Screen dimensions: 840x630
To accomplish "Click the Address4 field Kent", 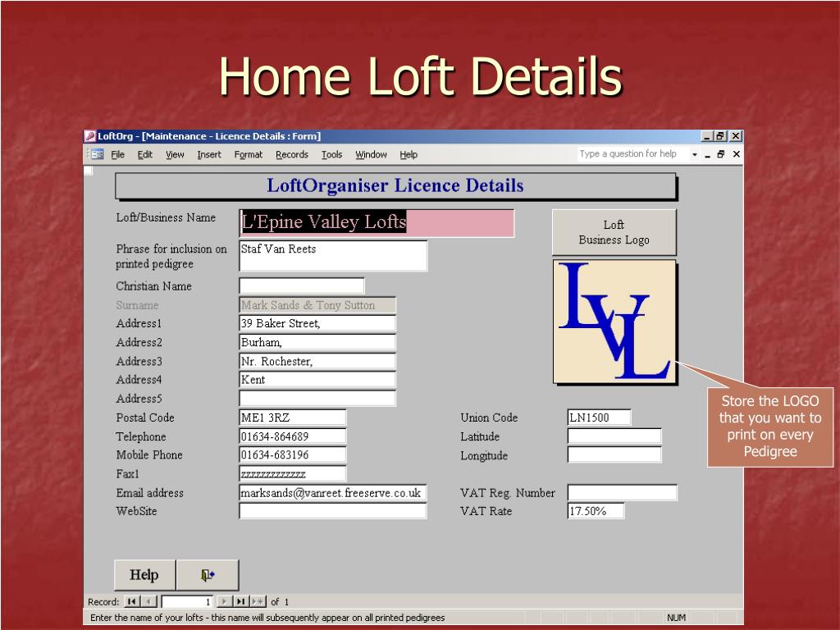I will 317,379.
